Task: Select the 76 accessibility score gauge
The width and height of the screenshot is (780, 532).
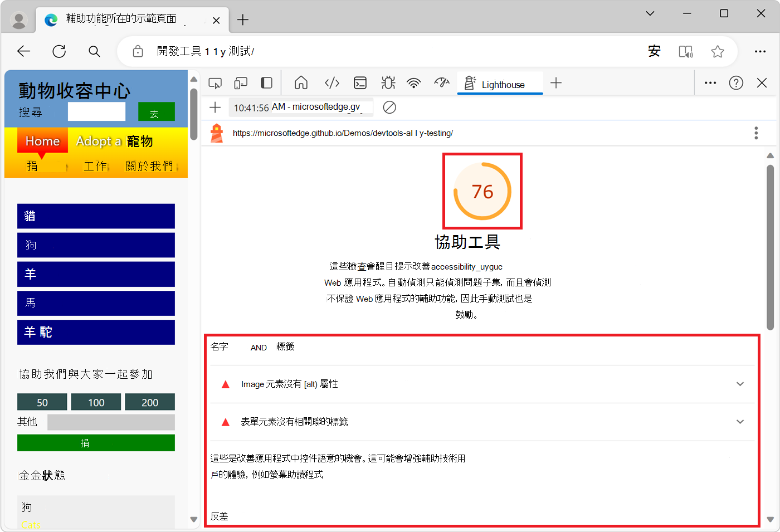Action: [x=482, y=191]
